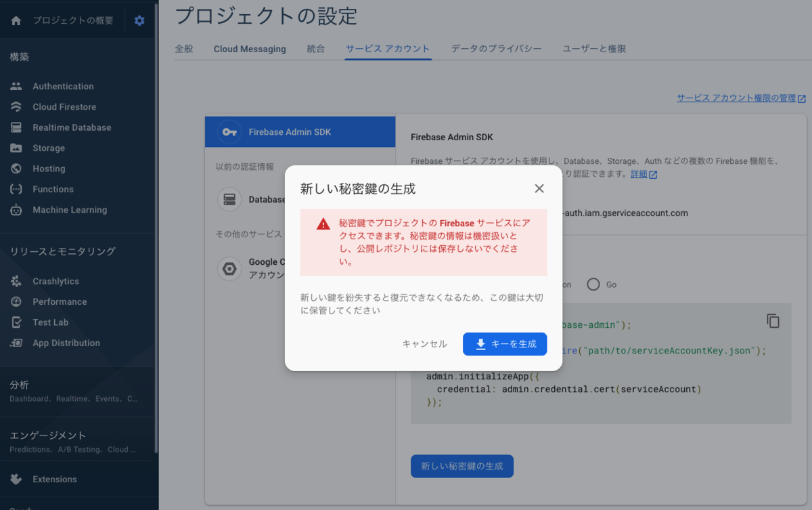
Task: Click the Authentication people icon
Action: [x=16, y=86]
